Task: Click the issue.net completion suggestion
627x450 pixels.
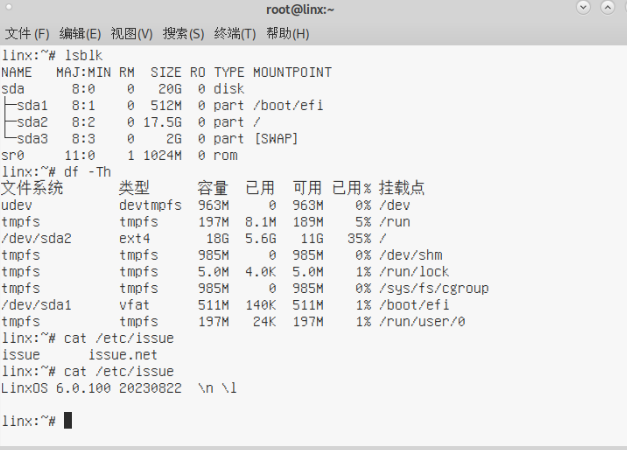Action: [123, 355]
